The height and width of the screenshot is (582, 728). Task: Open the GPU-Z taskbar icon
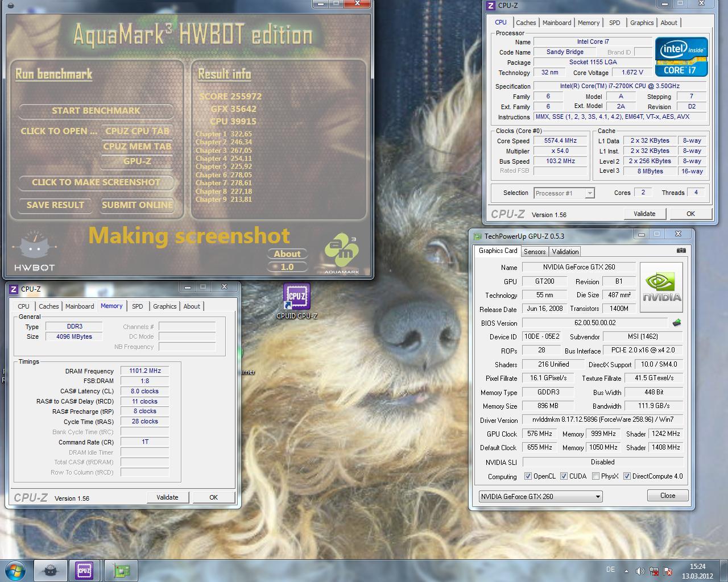tap(120, 571)
